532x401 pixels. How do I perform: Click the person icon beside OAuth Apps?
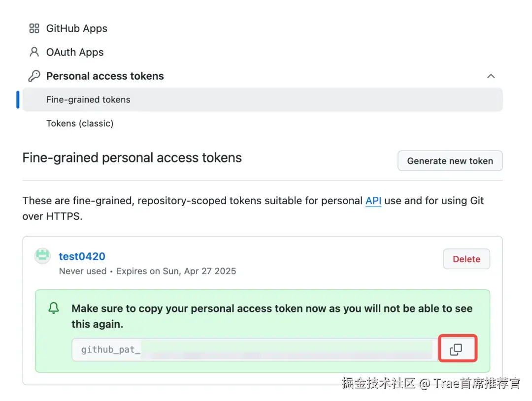point(34,52)
